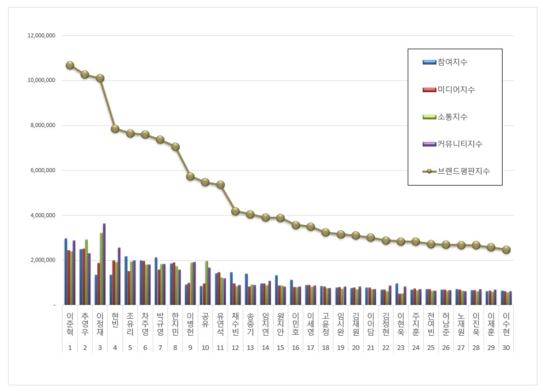Viewport: 543px width, 392px height.
Task: Select the name label 송중기
Action: click(250, 324)
